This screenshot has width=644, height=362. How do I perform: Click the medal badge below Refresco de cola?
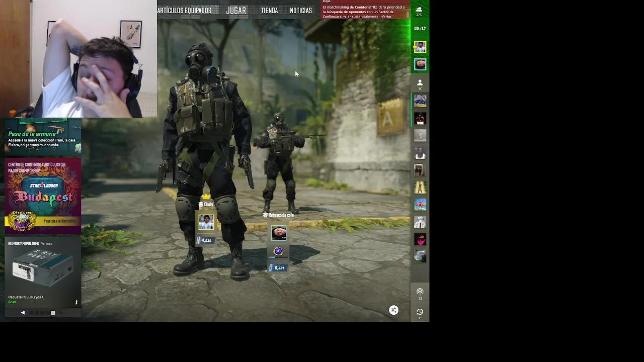[278, 251]
